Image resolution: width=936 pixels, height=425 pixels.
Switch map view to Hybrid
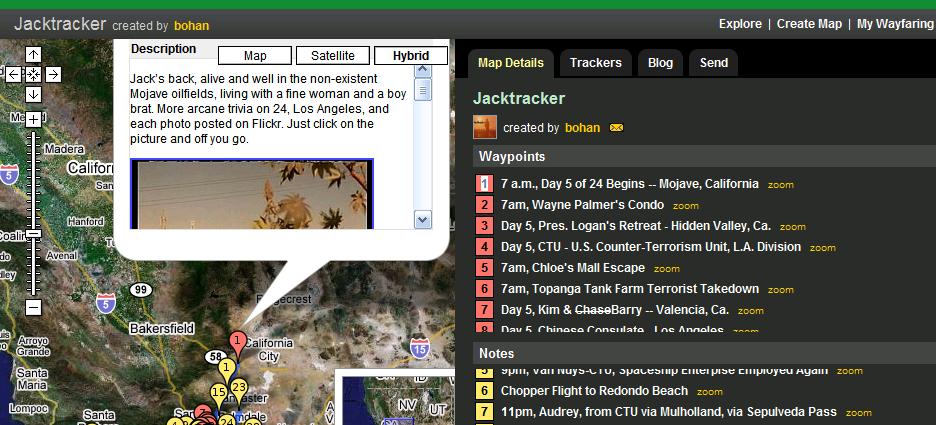[411, 56]
